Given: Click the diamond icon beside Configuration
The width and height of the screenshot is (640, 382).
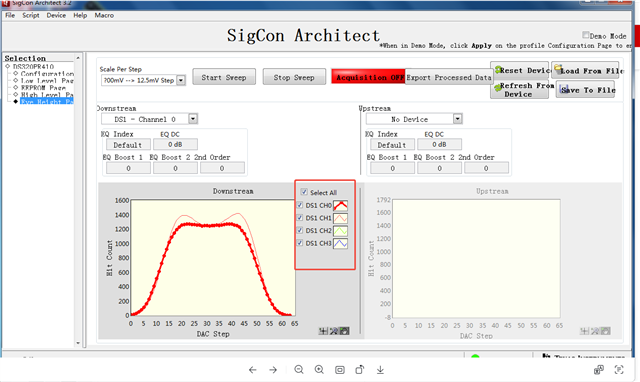Looking at the screenshot, I should (x=16, y=73).
